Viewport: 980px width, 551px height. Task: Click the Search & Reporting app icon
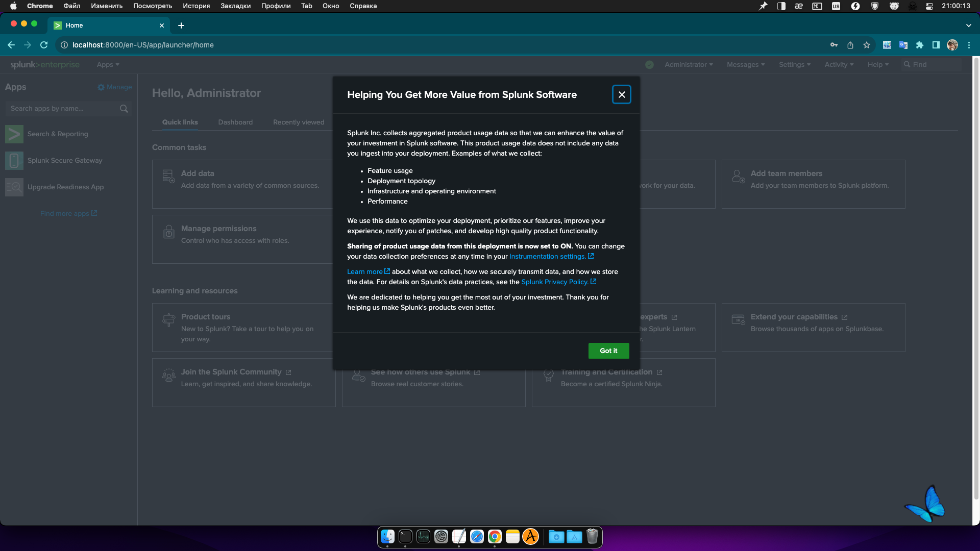(x=14, y=134)
